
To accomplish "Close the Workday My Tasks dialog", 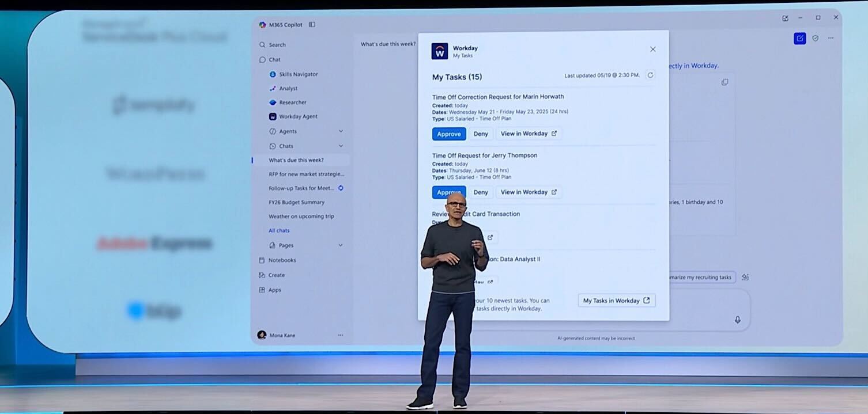I will pos(653,50).
